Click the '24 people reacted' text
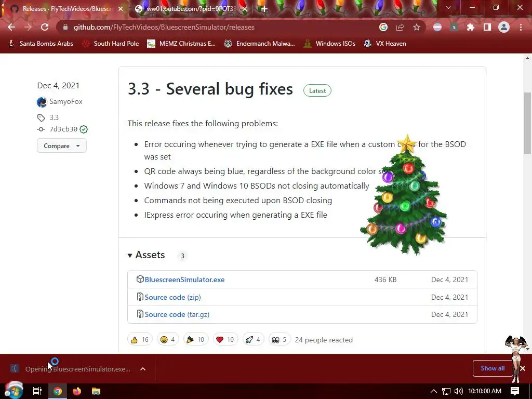532x399 pixels. tap(324, 340)
